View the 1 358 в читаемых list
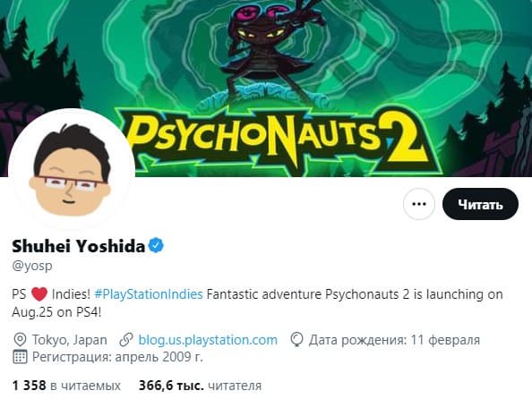532x399 pixels. click(x=66, y=386)
